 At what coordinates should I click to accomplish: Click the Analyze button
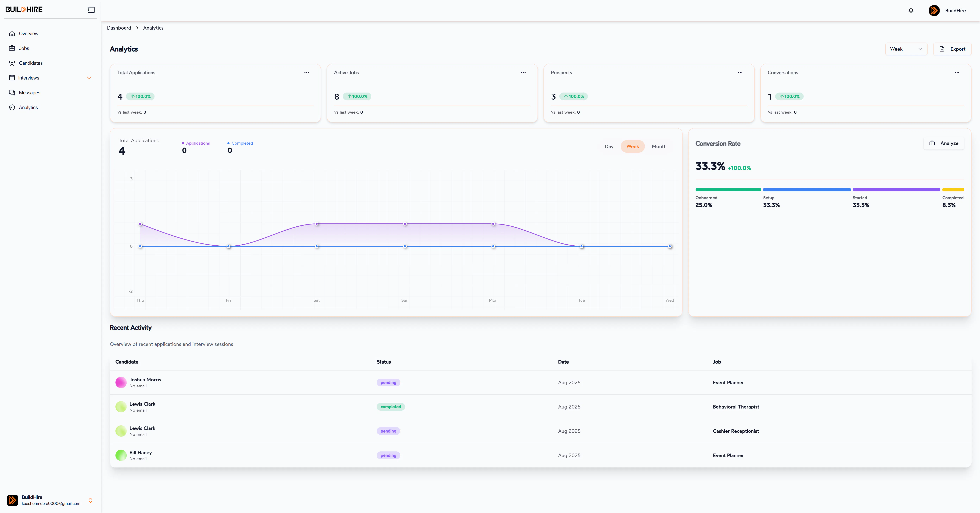[x=944, y=143]
